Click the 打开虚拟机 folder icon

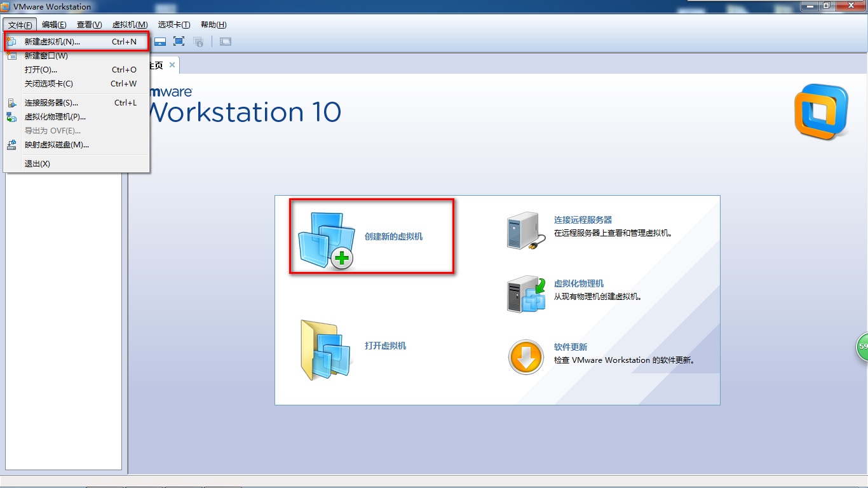click(x=326, y=349)
